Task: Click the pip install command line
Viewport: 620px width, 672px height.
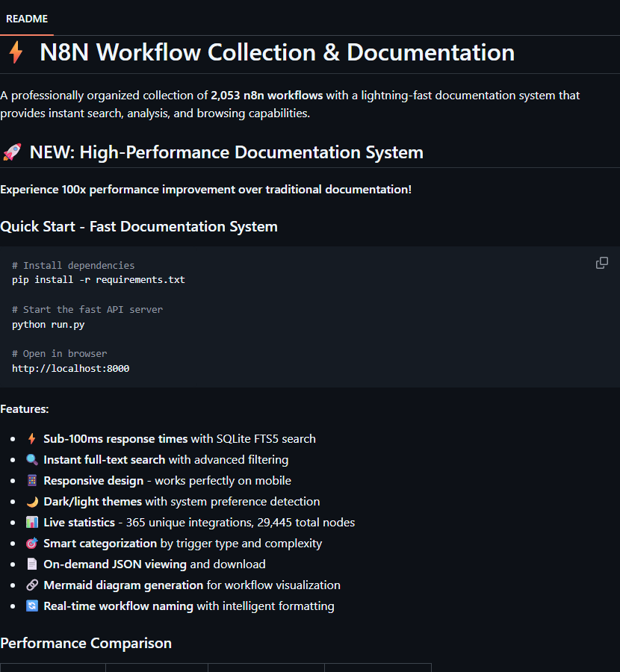Action: (x=98, y=279)
